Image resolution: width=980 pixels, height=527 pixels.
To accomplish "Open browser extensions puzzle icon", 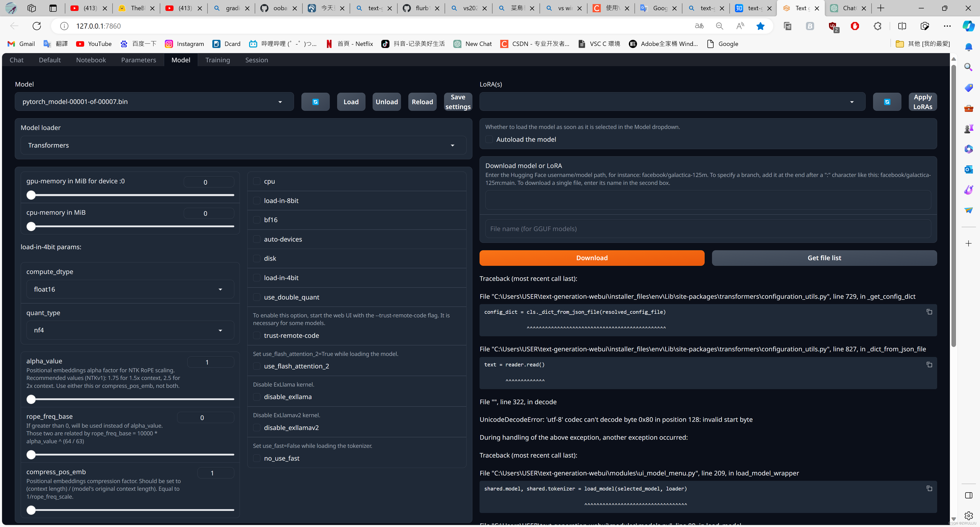I will tap(878, 26).
